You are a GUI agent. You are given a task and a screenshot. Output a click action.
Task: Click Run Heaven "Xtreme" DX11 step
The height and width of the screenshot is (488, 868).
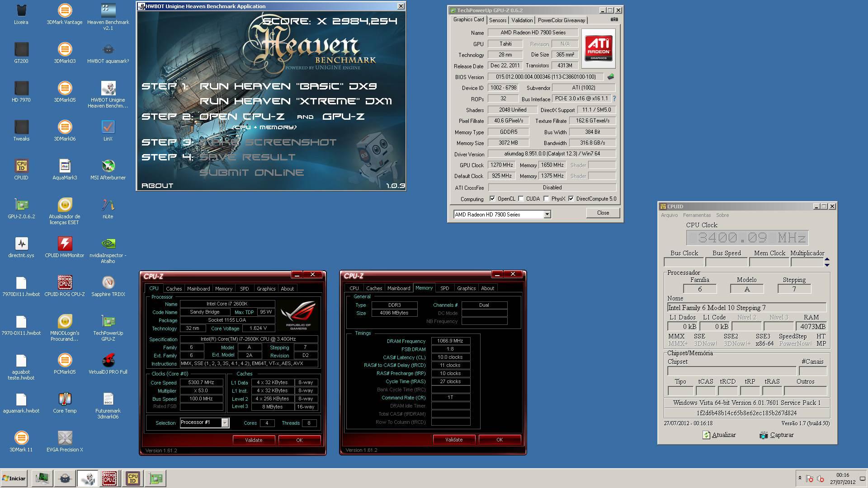296,101
